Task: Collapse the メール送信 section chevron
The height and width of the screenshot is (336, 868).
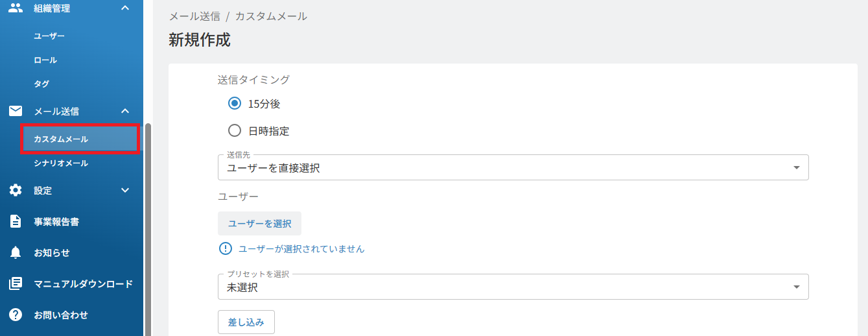Action: coord(125,111)
